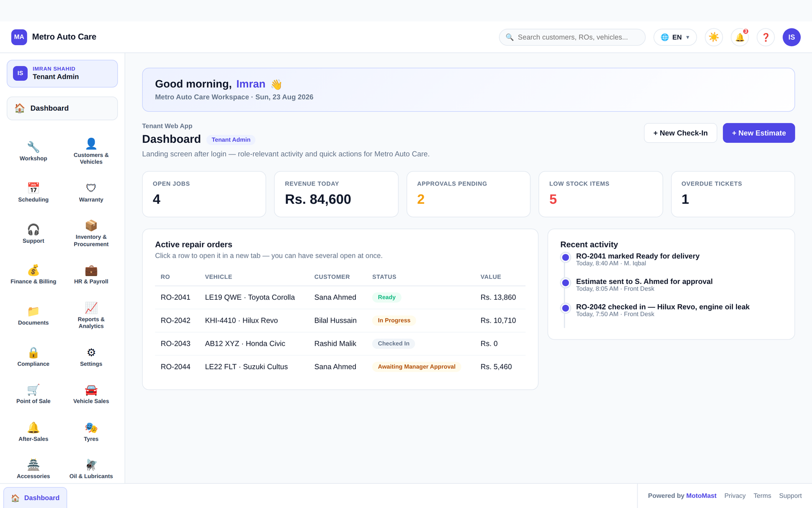Click the Awaiting Manager Approval status

pyautogui.click(x=417, y=367)
